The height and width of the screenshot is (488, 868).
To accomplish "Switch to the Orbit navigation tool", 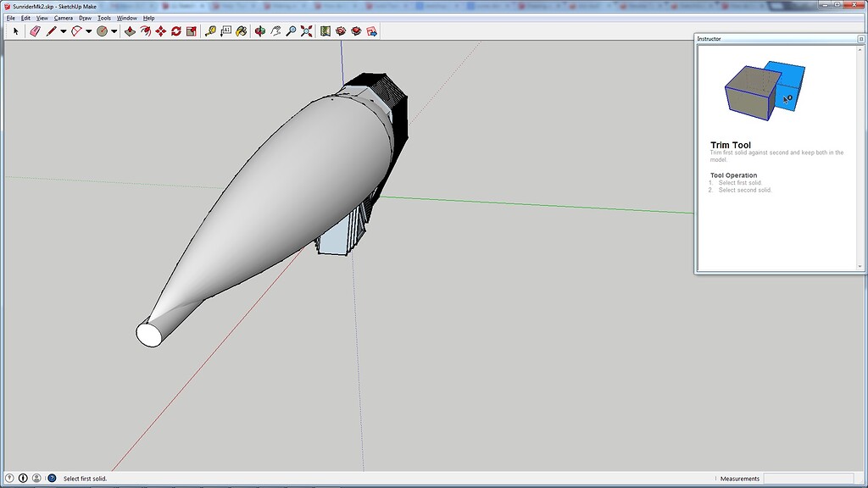I will pyautogui.click(x=259, y=31).
